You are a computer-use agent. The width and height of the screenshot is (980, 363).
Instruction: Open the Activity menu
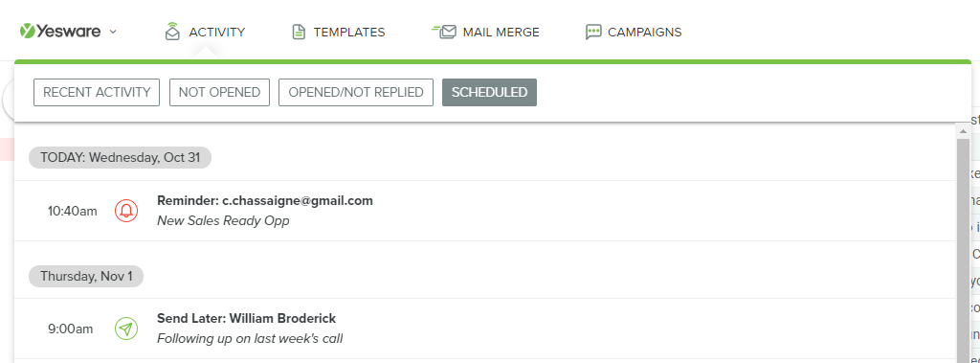tap(217, 32)
